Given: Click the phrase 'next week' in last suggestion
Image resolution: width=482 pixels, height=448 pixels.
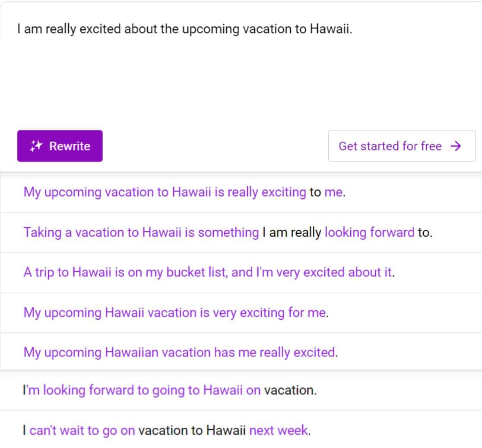Looking at the screenshot, I should [x=279, y=430].
